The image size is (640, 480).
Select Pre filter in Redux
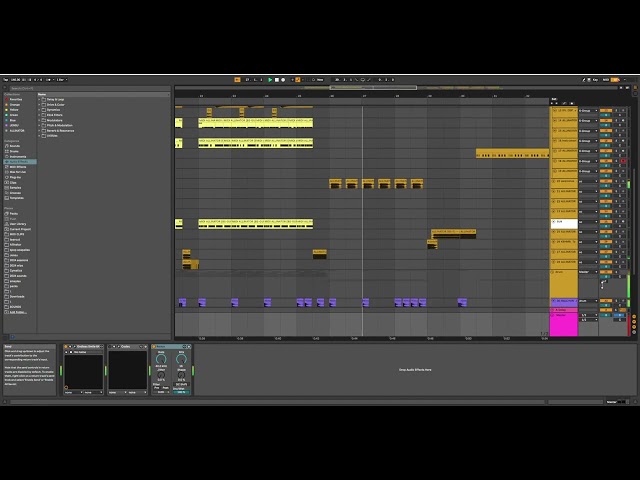point(157,388)
